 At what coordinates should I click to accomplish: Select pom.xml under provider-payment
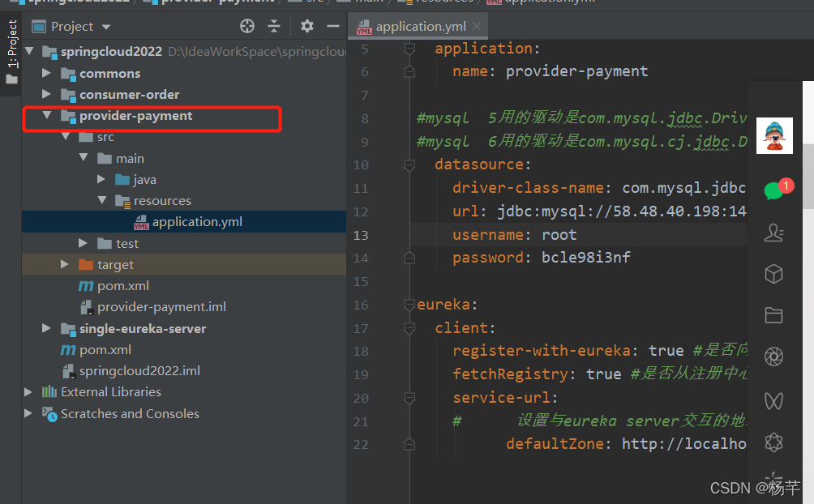[123, 285]
